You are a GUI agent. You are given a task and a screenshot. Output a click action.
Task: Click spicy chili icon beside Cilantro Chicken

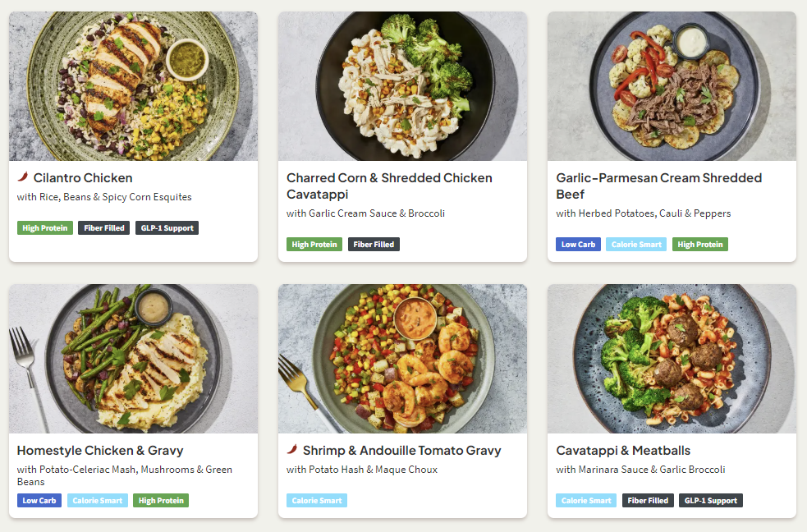coord(23,177)
